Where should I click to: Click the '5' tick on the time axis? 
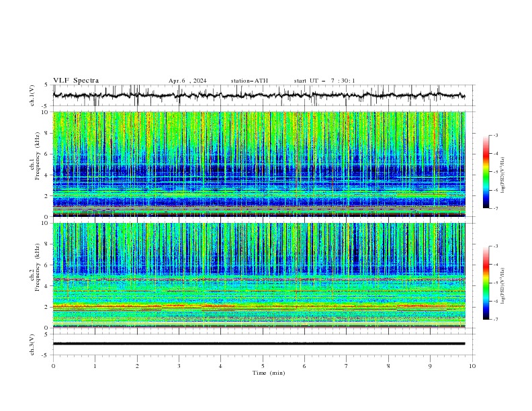(x=263, y=366)
